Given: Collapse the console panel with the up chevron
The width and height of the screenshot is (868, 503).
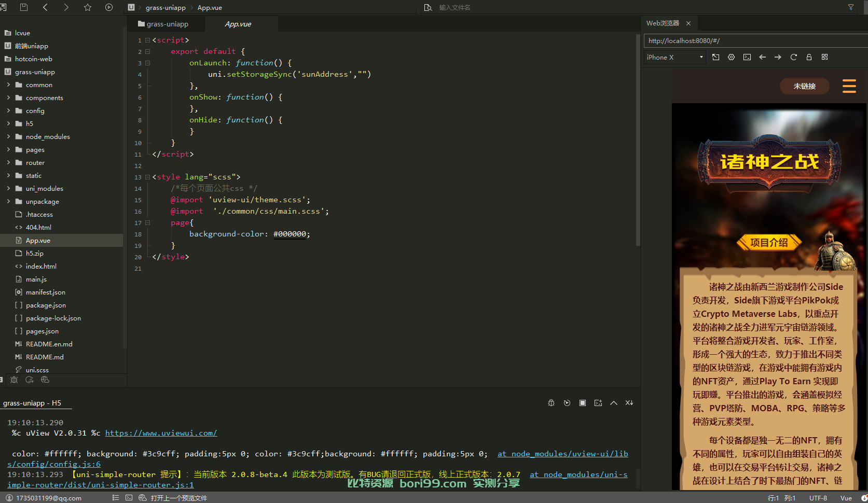Looking at the screenshot, I should [x=614, y=403].
